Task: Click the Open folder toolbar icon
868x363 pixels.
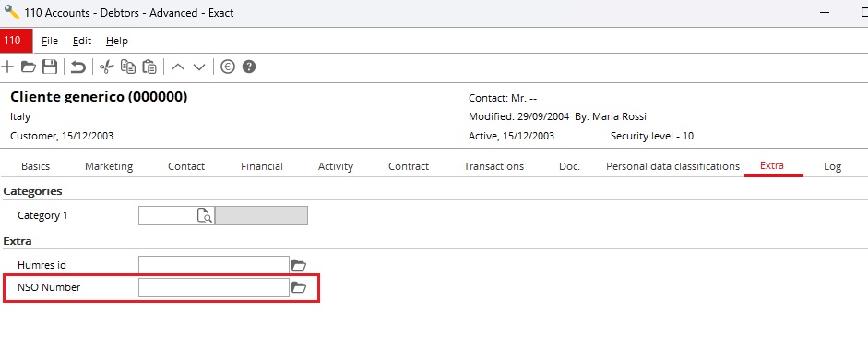Action: pos(29,67)
